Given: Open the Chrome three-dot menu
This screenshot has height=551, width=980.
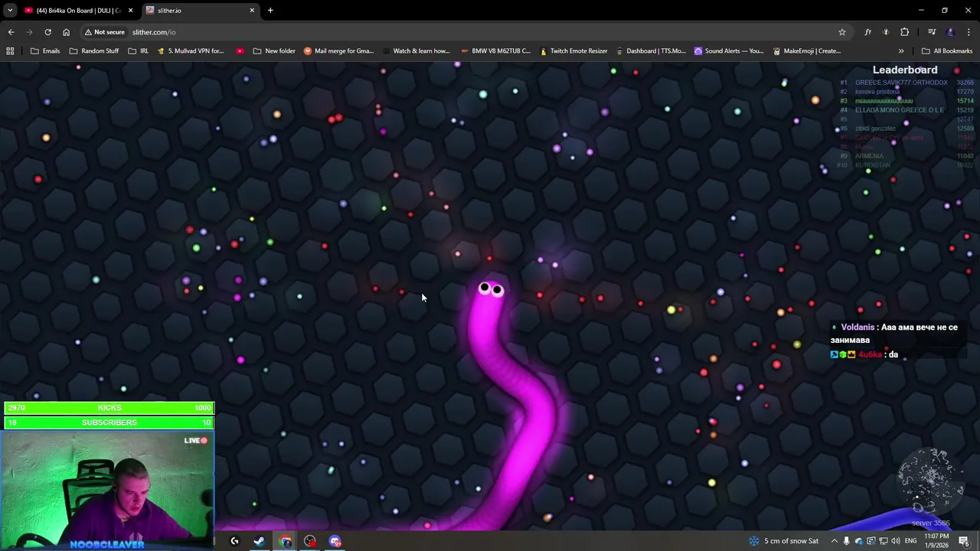Looking at the screenshot, I should [969, 32].
